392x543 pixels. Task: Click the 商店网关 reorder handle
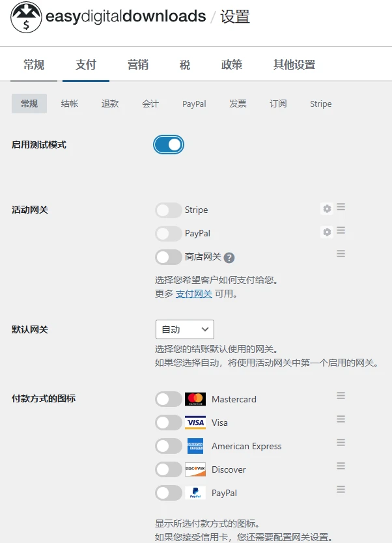click(x=341, y=254)
